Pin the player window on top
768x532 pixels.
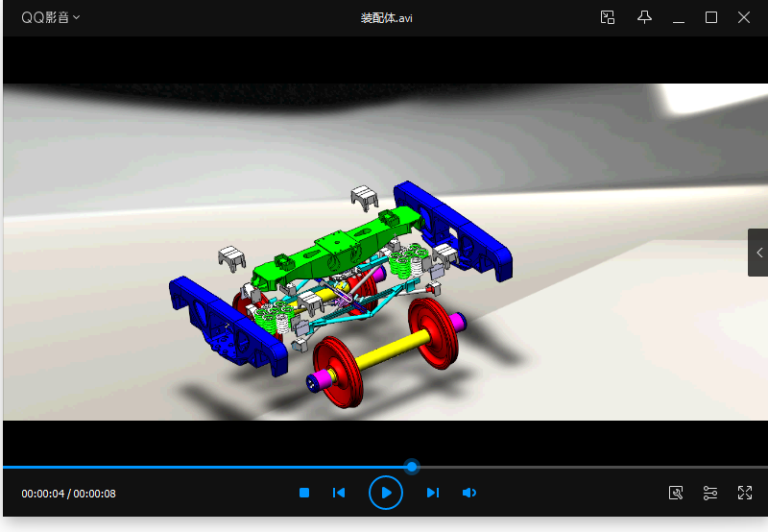point(644,17)
